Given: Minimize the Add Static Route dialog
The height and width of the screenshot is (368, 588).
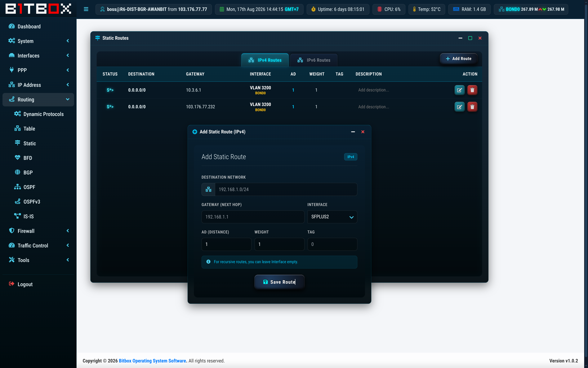Looking at the screenshot, I should [353, 132].
